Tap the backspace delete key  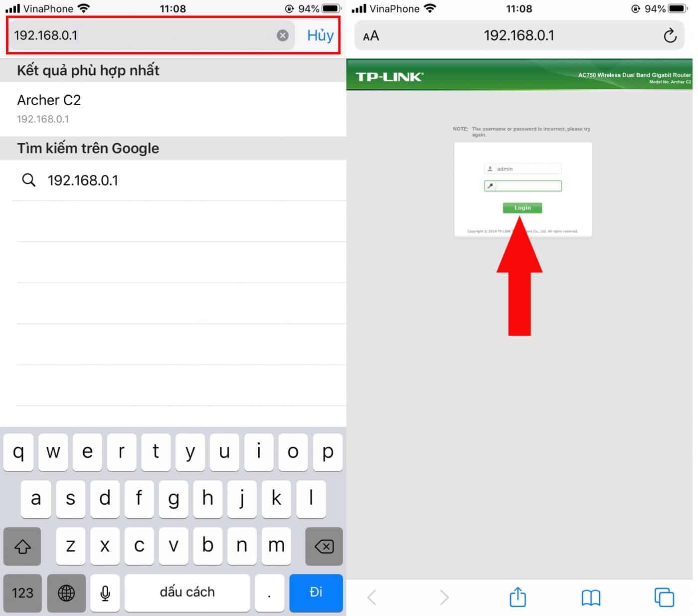pyautogui.click(x=324, y=547)
